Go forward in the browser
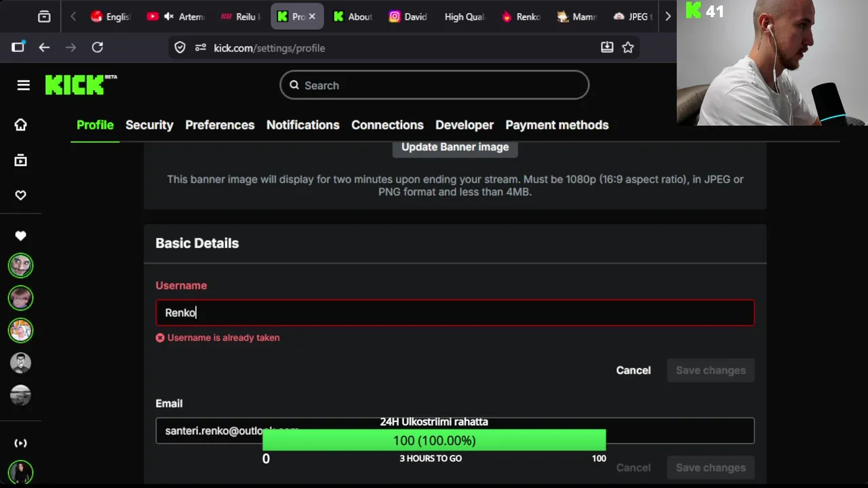The height and width of the screenshot is (488, 868). 71,47
